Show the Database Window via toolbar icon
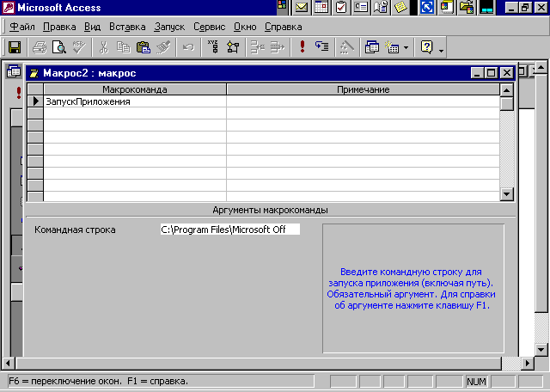This screenshot has width=550, height=392. (371, 46)
